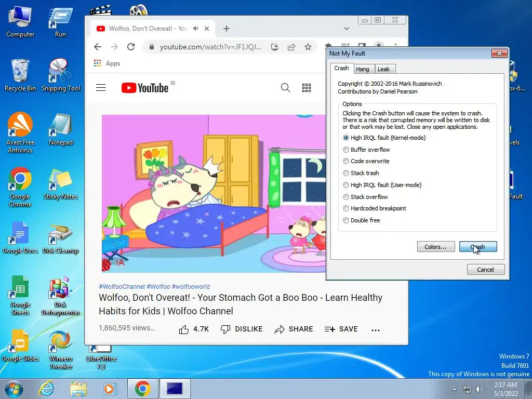Open the Computer desktop icon
Viewport: 532px width, 399px height.
pyautogui.click(x=20, y=22)
